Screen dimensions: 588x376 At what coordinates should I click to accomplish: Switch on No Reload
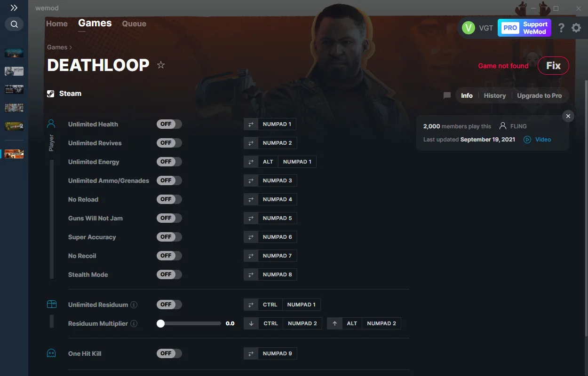[x=169, y=199]
